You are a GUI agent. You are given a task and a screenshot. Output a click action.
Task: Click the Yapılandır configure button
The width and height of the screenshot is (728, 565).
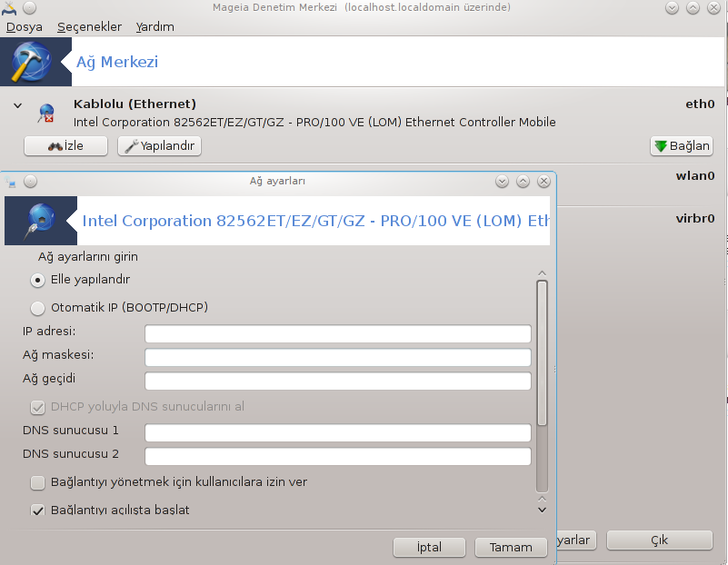click(159, 146)
